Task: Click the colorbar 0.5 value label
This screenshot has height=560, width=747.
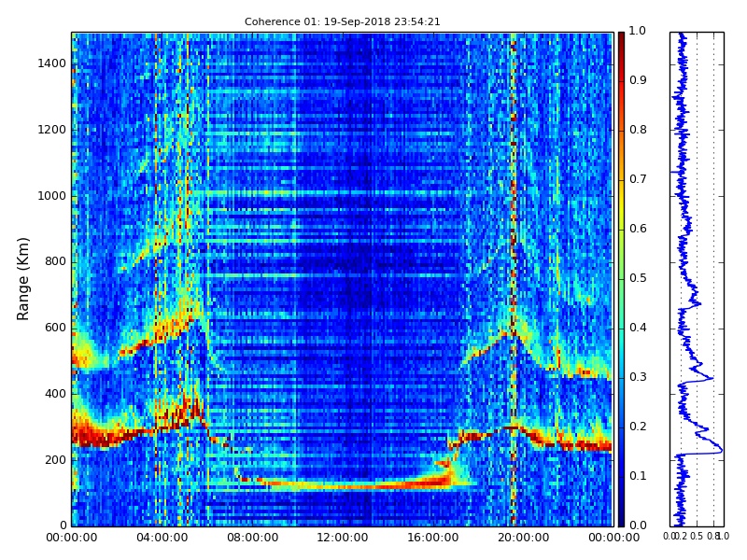Action: pyautogui.click(x=638, y=278)
